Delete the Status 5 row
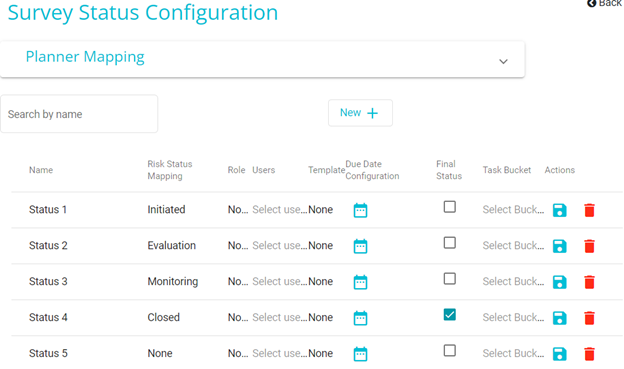 [589, 353]
